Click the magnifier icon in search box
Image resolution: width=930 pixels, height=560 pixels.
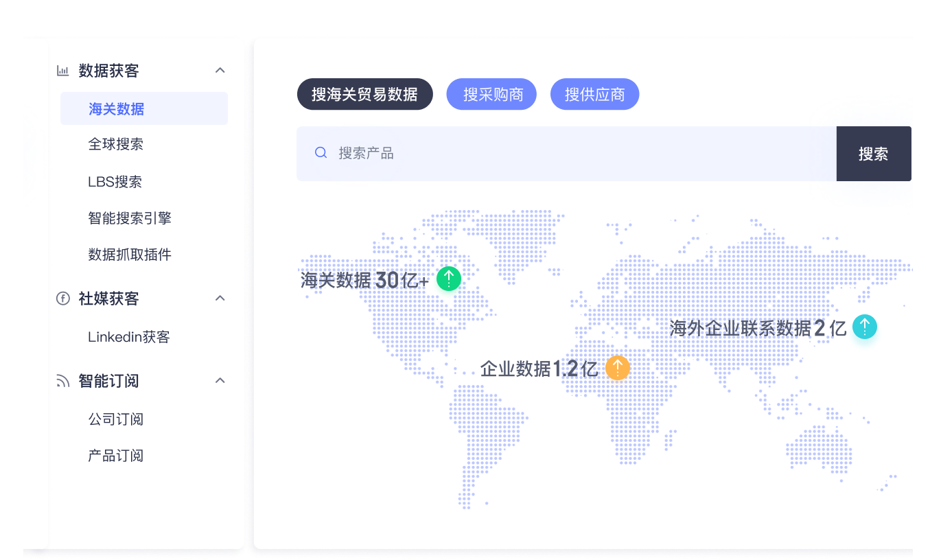tap(321, 153)
